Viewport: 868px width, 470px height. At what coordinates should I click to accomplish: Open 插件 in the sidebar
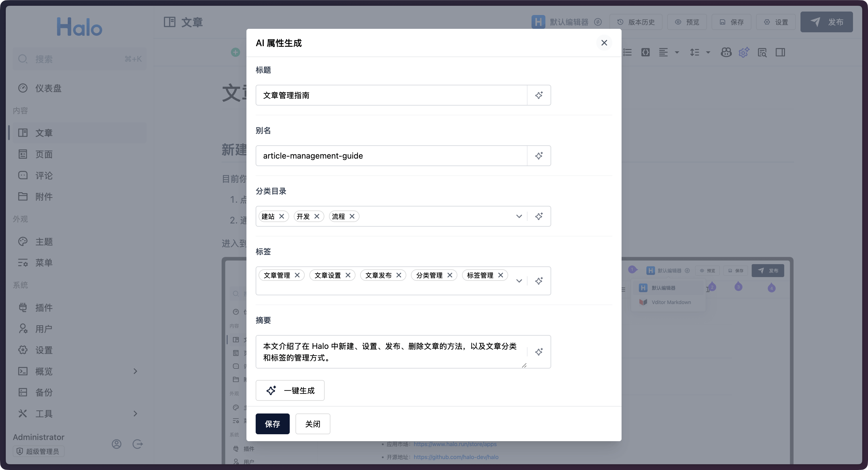pyautogui.click(x=79, y=307)
